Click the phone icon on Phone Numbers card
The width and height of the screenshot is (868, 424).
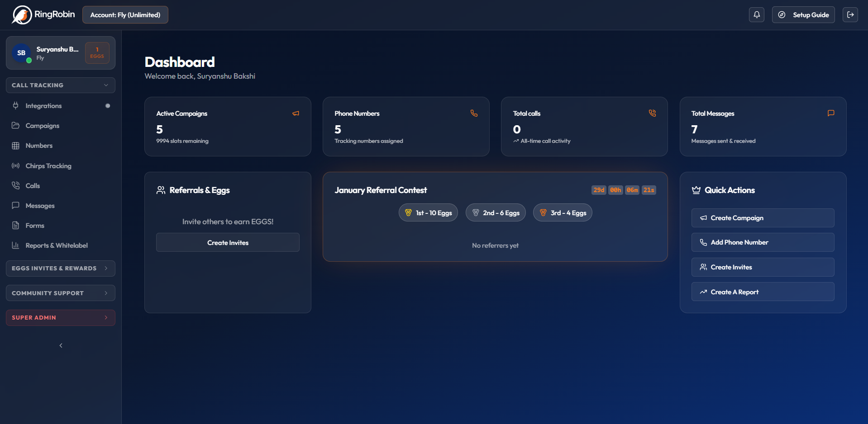pos(474,113)
